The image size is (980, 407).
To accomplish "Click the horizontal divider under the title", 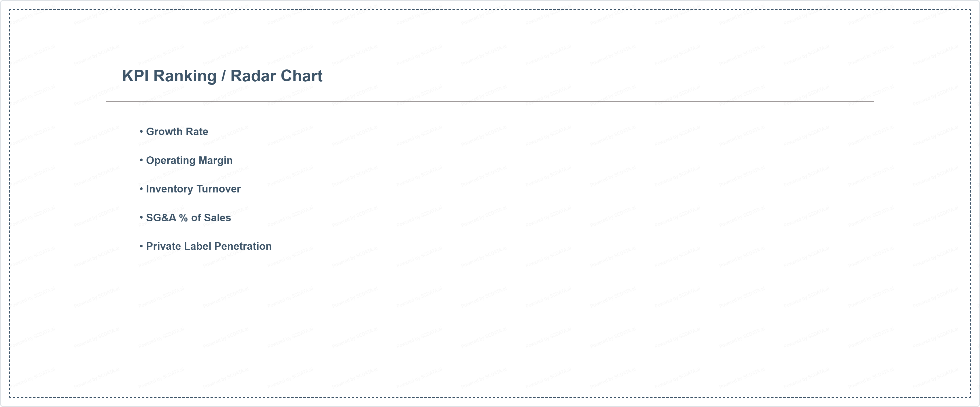I will pyautogui.click(x=490, y=101).
